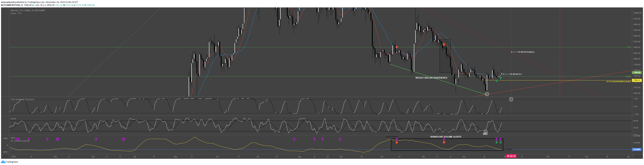
Task: Click the 'TD SETUP 9 (DAILY)' annotation
Action: [526, 52]
